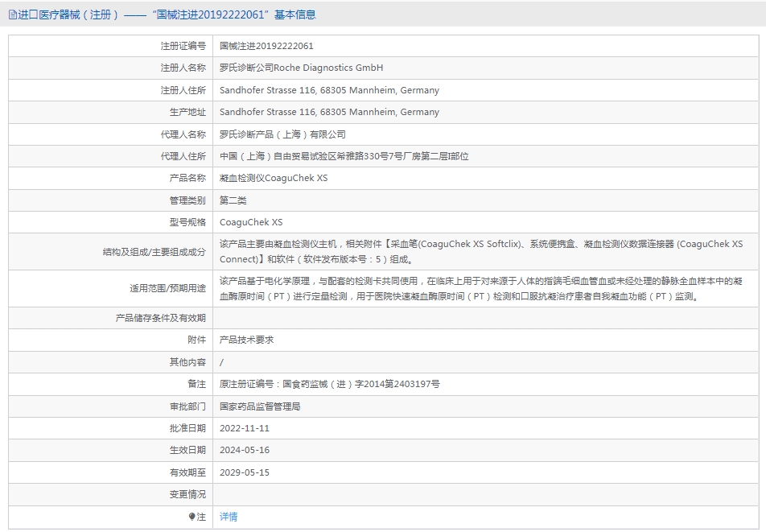
Task: Click the bulb icon beside 注 label
Action: pyautogui.click(x=192, y=517)
